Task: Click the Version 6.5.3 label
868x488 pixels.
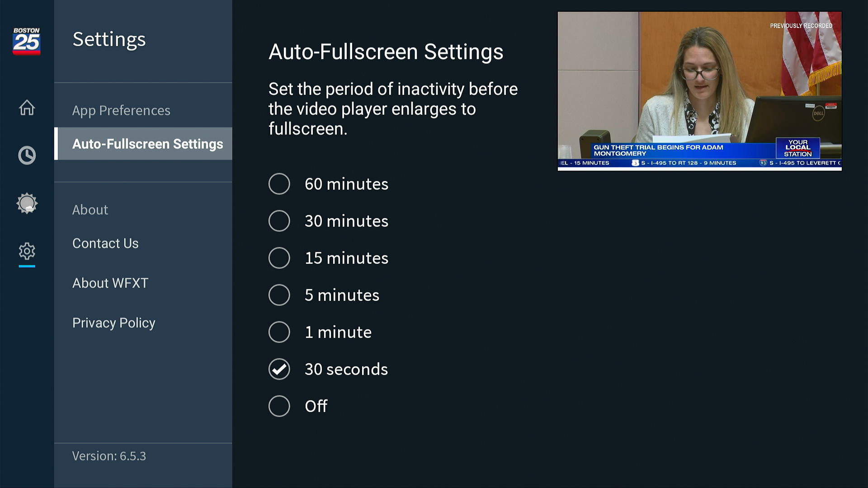Action: pos(109,456)
